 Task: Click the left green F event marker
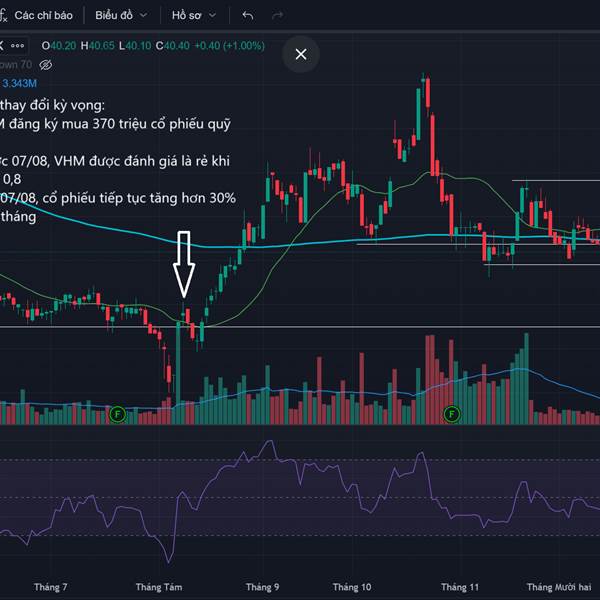click(x=117, y=414)
